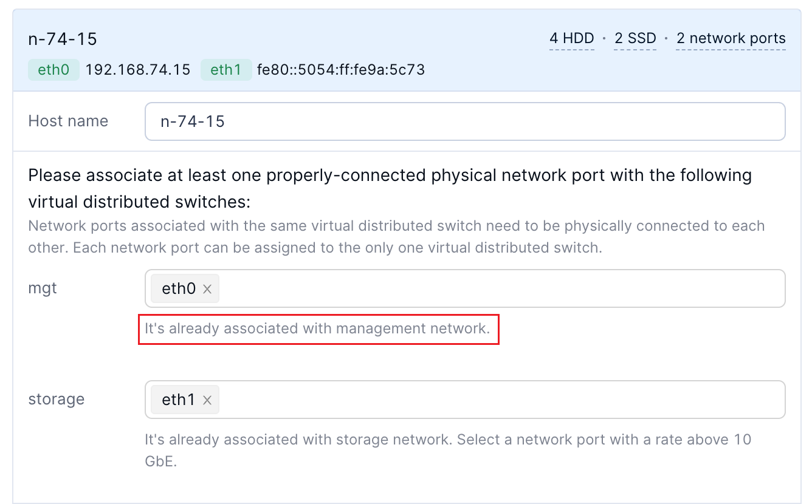Open the mgt network port selector
The image size is (812, 504).
[x=498, y=289]
